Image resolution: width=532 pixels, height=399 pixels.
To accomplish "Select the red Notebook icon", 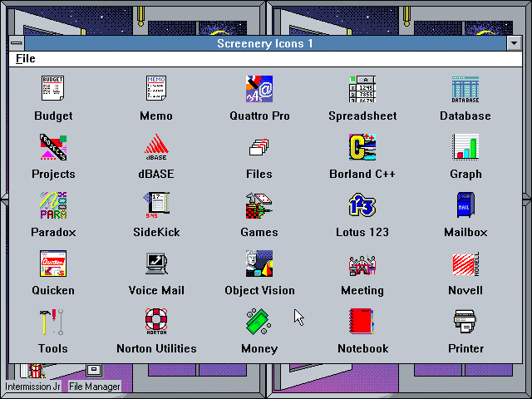I will [362, 322].
